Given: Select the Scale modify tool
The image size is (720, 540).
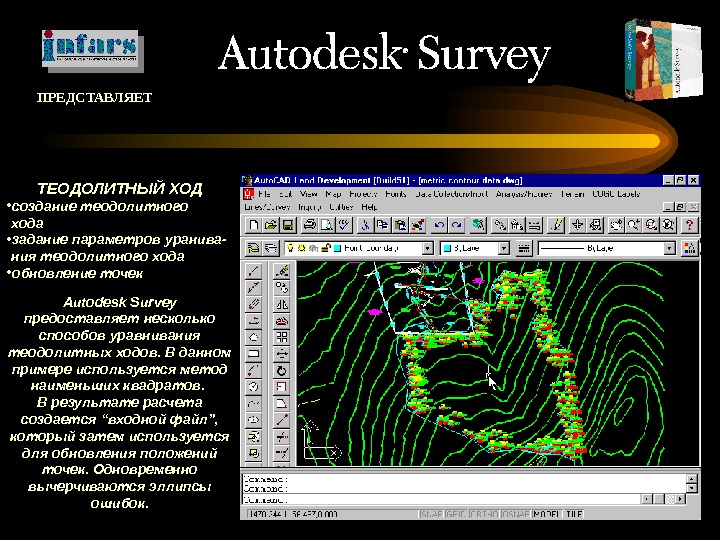Looking at the screenshot, I should pos(282,387).
